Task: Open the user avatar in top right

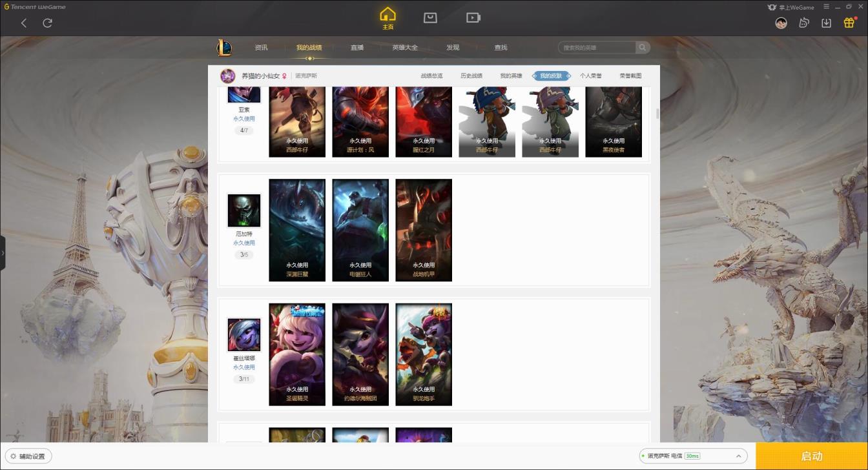Action: (781, 23)
